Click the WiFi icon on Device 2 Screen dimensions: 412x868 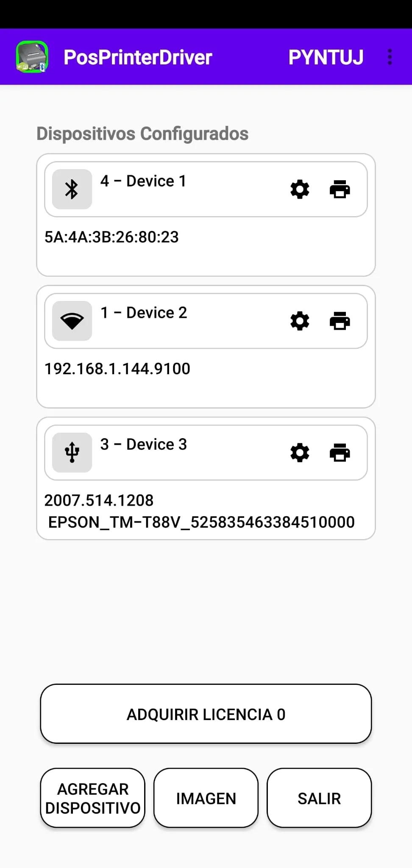(71, 320)
